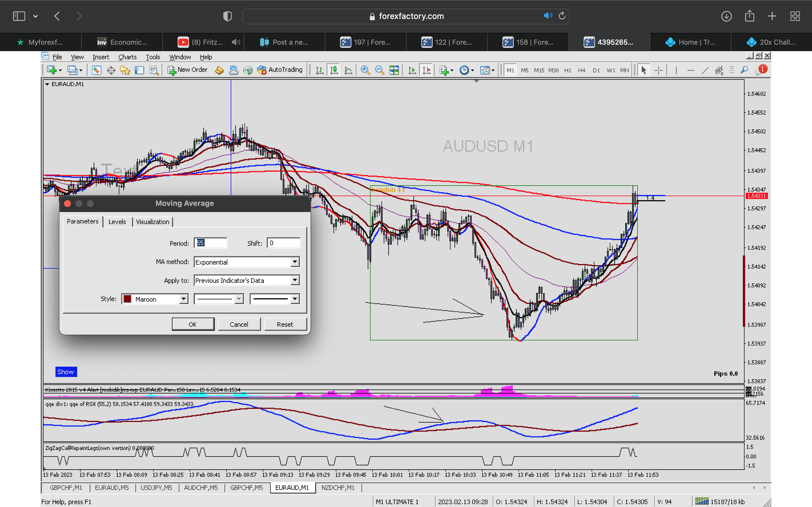Image resolution: width=812 pixels, height=507 pixels.
Task: Select the trendline drawing tool
Action: [x=705, y=70]
